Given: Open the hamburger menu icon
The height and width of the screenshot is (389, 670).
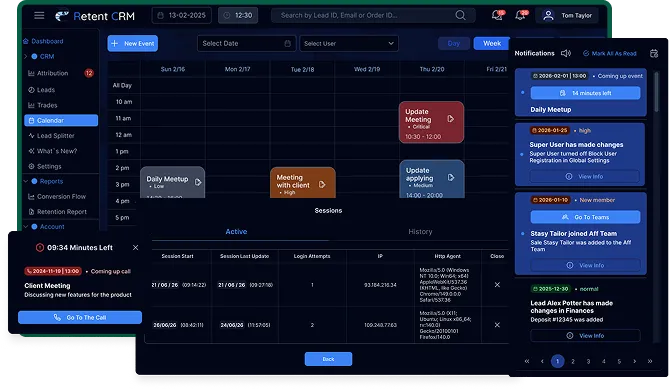Looking at the screenshot, I should [x=39, y=15].
